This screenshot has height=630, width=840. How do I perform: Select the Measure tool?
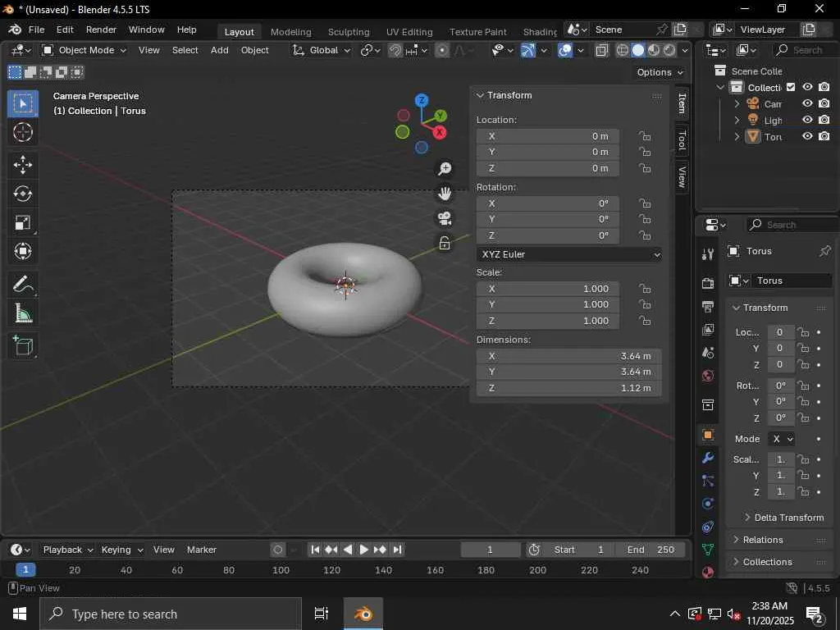click(22, 313)
